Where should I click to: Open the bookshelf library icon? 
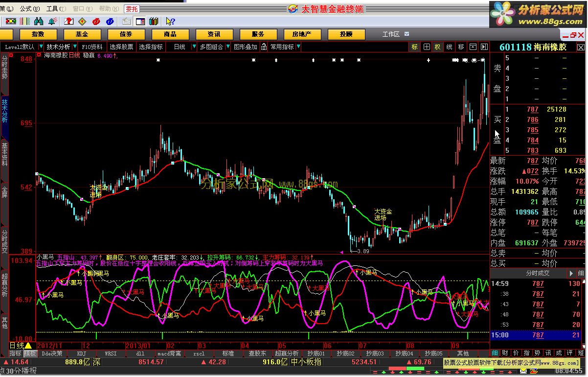154,21
